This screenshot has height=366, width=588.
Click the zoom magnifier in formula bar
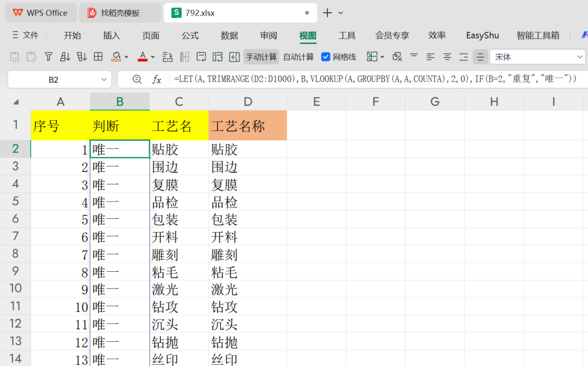pos(137,79)
